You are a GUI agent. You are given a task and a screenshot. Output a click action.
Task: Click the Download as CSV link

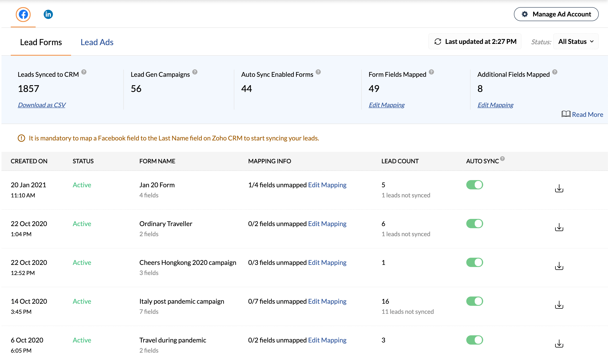pyautogui.click(x=42, y=105)
